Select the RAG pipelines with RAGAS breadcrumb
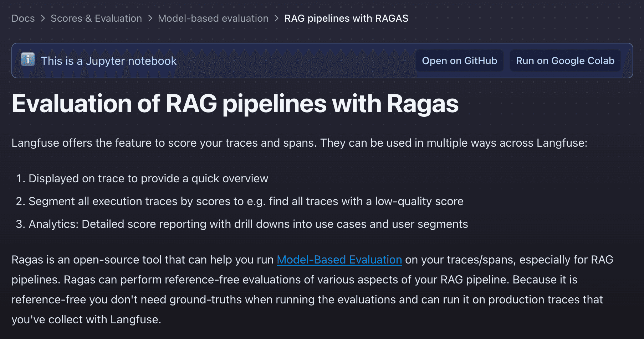The height and width of the screenshot is (339, 644). (345, 18)
